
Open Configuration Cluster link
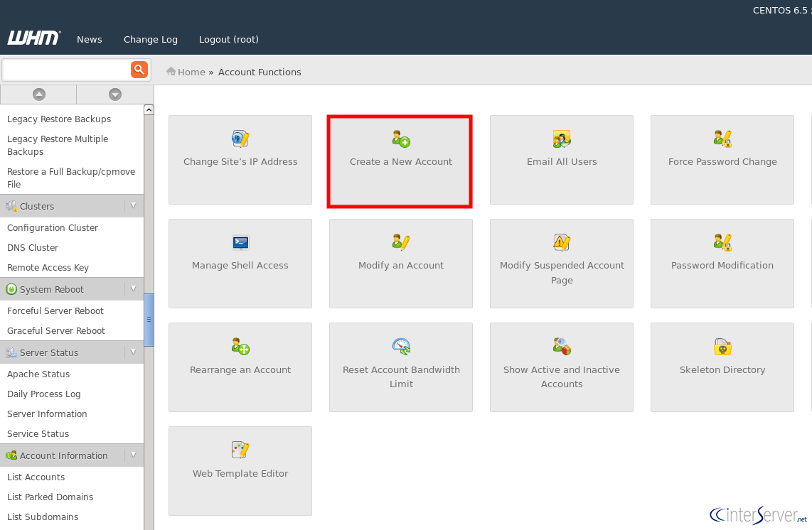[x=53, y=228]
